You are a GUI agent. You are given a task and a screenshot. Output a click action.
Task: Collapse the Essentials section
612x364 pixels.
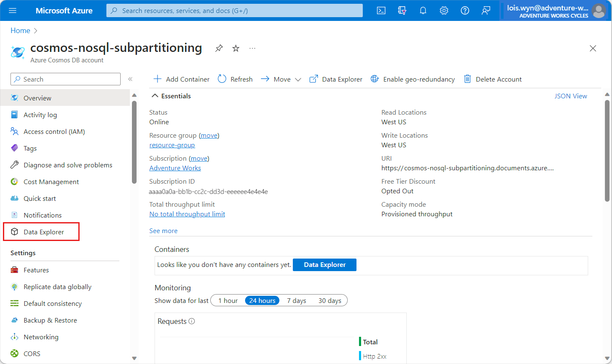click(x=156, y=96)
